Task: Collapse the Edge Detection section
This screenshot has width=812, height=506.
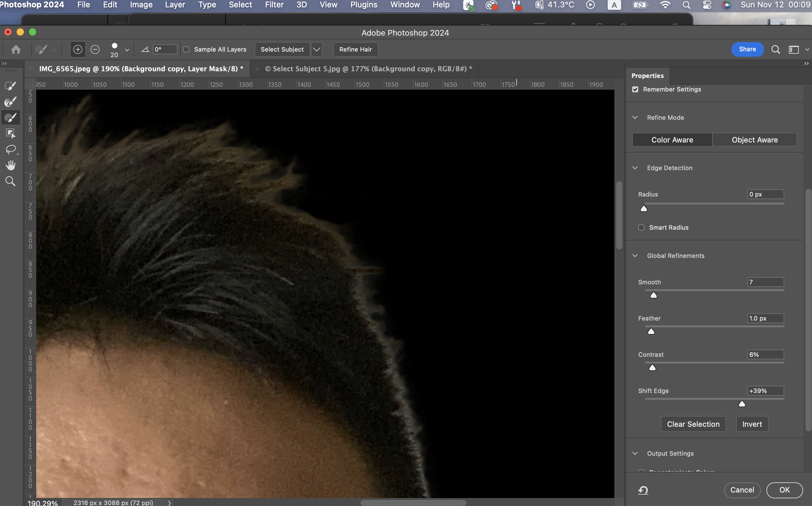Action: (635, 168)
